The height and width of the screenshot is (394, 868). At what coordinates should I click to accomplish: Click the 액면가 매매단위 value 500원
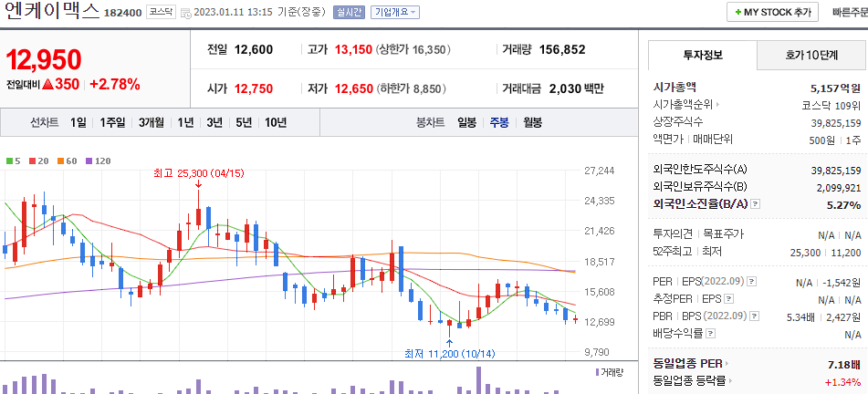[821, 140]
